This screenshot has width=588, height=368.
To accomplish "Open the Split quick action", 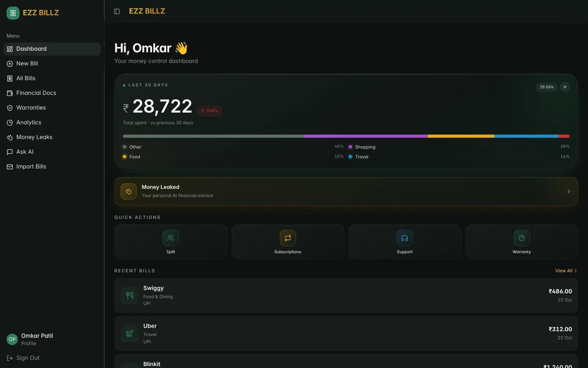I will pyautogui.click(x=171, y=242).
